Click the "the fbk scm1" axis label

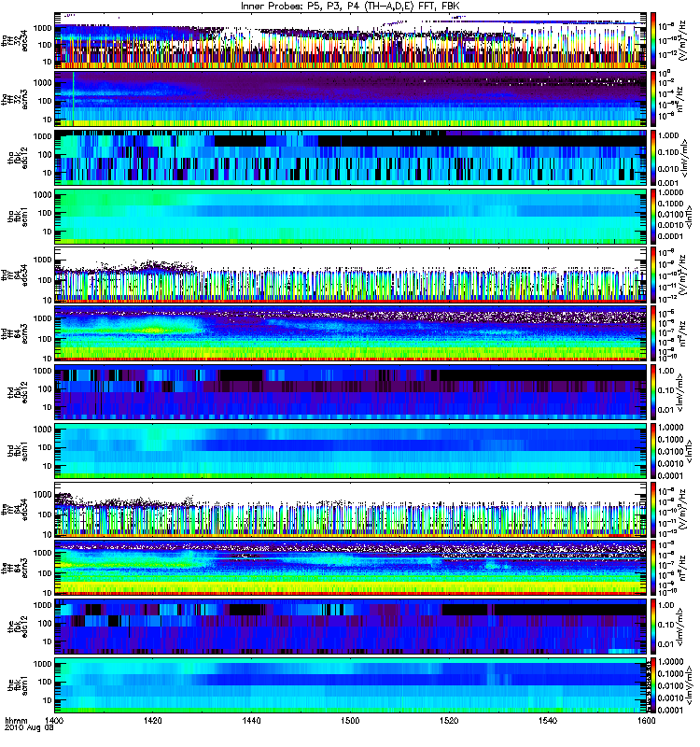[x=18, y=685]
